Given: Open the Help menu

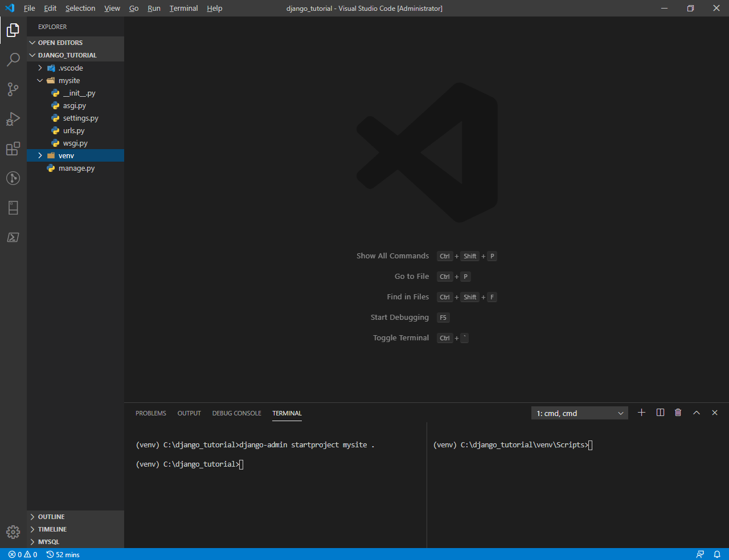Looking at the screenshot, I should tap(215, 8).
